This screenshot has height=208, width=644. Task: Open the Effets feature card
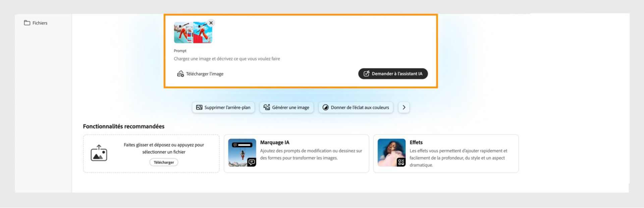click(446, 154)
